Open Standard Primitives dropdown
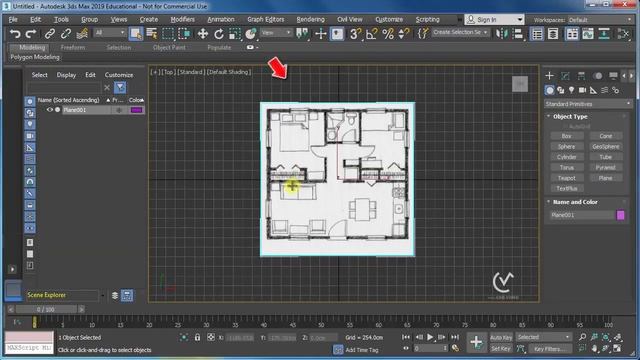Image resolution: width=640 pixels, height=360 pixels. 588,104
